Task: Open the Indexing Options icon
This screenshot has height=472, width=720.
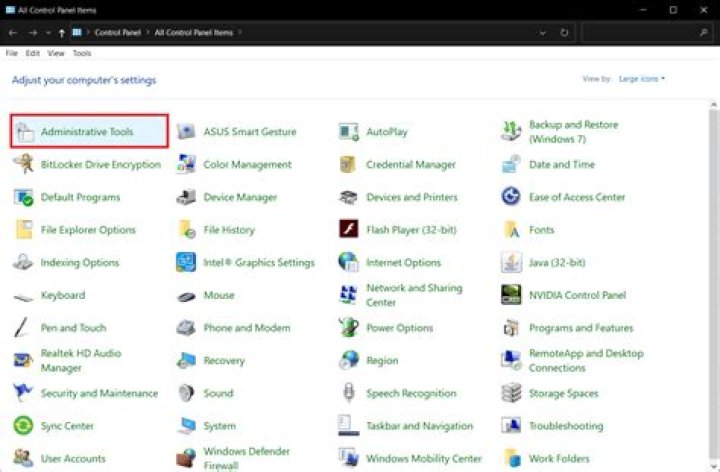Action: [23, 263]
